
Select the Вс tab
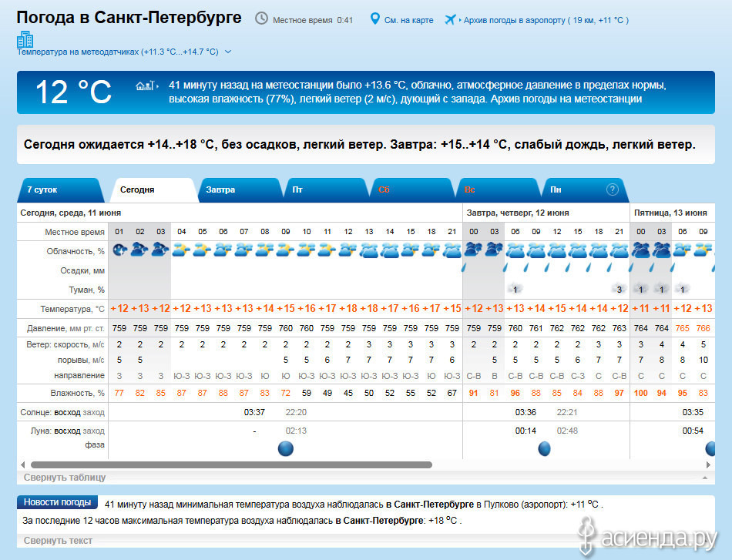[498, 190]
